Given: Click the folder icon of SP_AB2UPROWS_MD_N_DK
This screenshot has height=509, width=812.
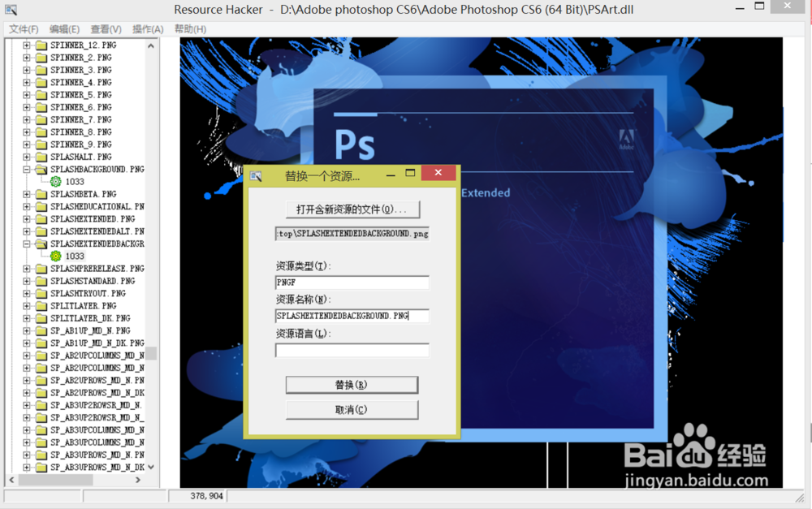Looking at the screenshot, I should [x=41, y=393].
